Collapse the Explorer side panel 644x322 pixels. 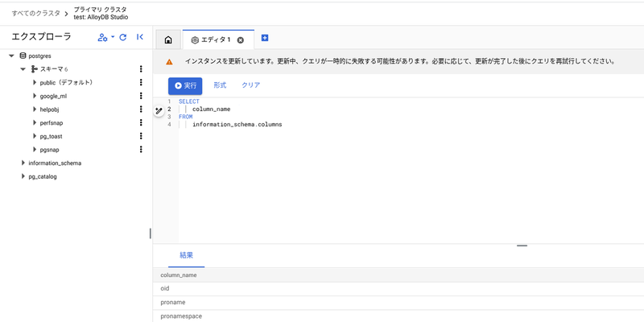(x=139, y=37)
